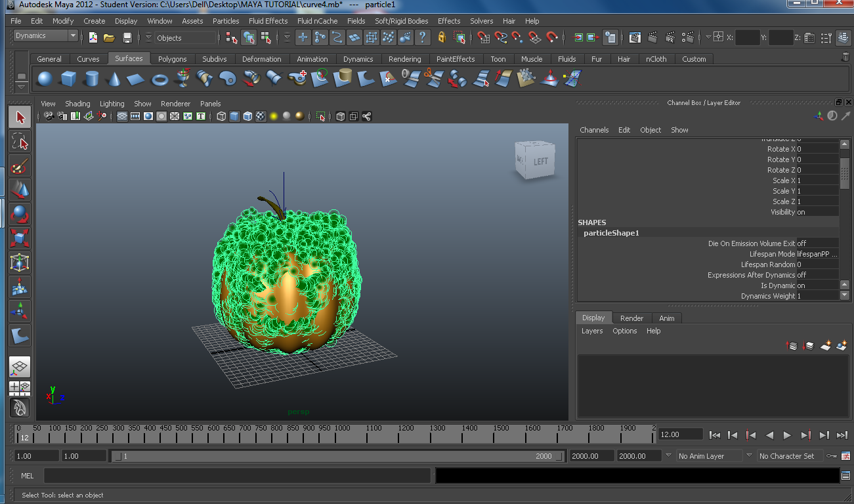
Task: Toggle textured display in viewport
Action: coord(261,116)
